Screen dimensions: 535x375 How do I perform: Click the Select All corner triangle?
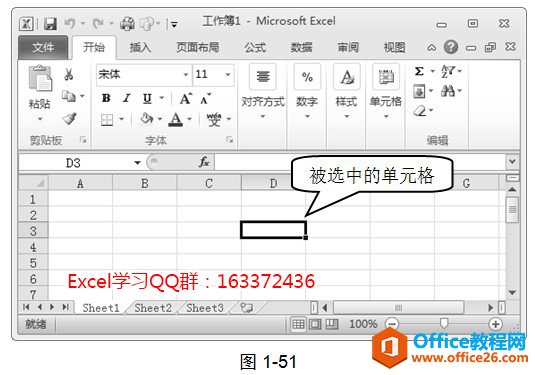click(33, 183)
